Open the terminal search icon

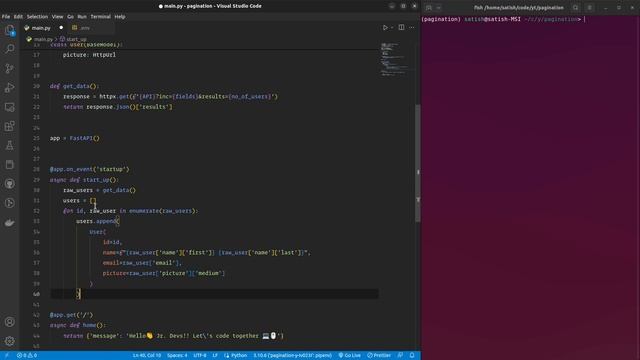tap(576, 7)
